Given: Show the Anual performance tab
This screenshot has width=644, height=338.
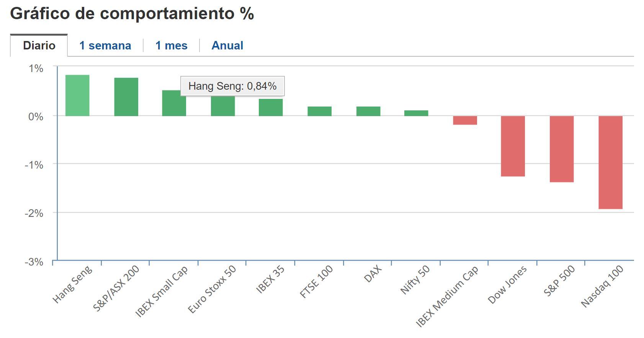Looking at the screenshot, I should (x=227, y=46).
